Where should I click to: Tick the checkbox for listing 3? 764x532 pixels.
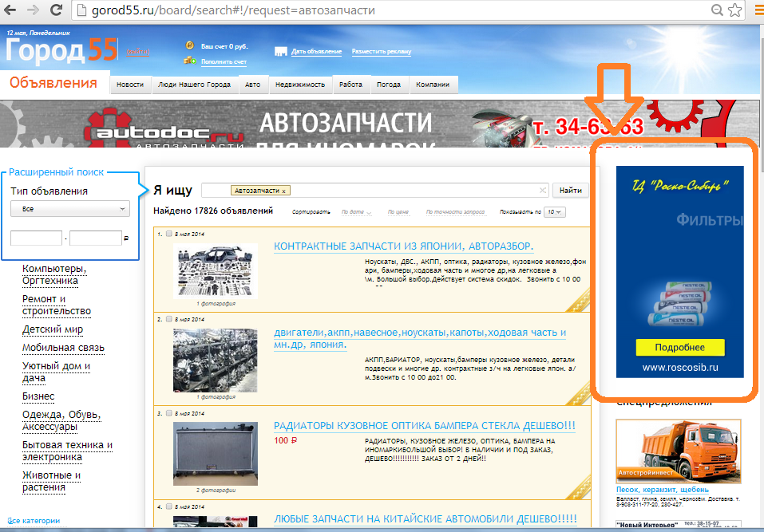169,413
